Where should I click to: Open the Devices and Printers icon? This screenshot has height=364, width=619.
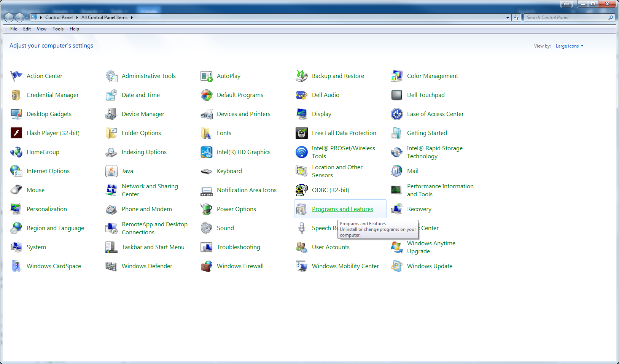pos(207,114)
